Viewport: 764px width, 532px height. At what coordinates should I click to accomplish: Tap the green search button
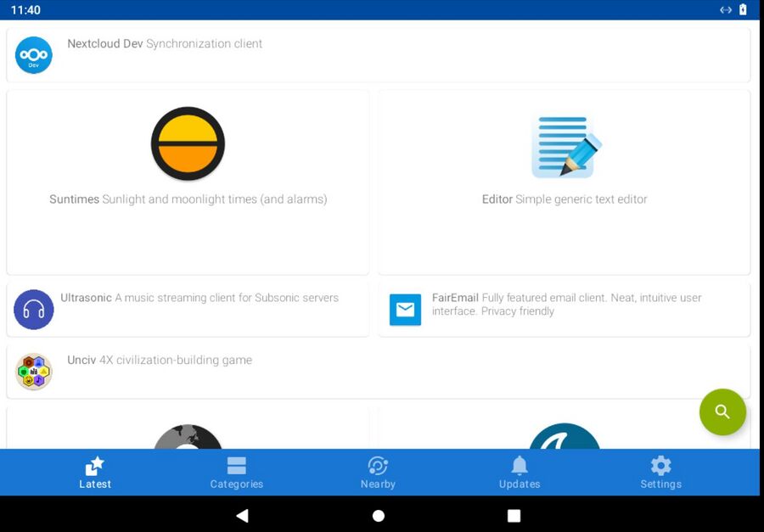(x=722, y=412)
